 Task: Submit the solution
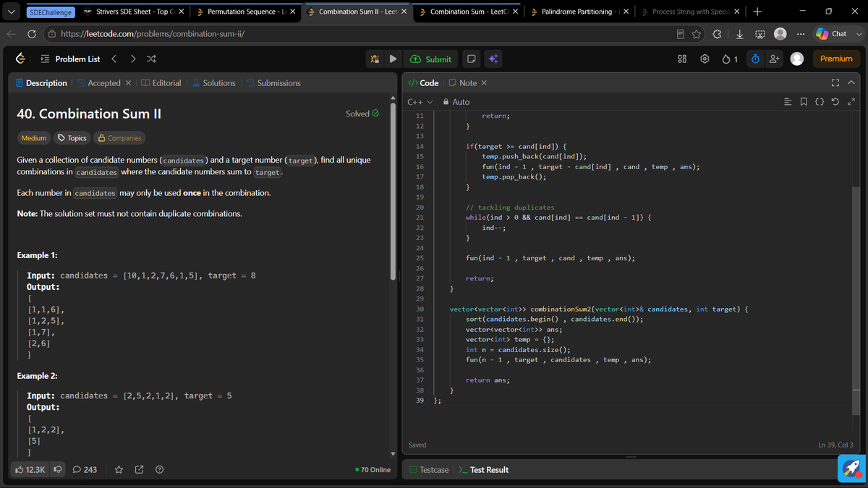pyautogui.click(x=431, y=59)
